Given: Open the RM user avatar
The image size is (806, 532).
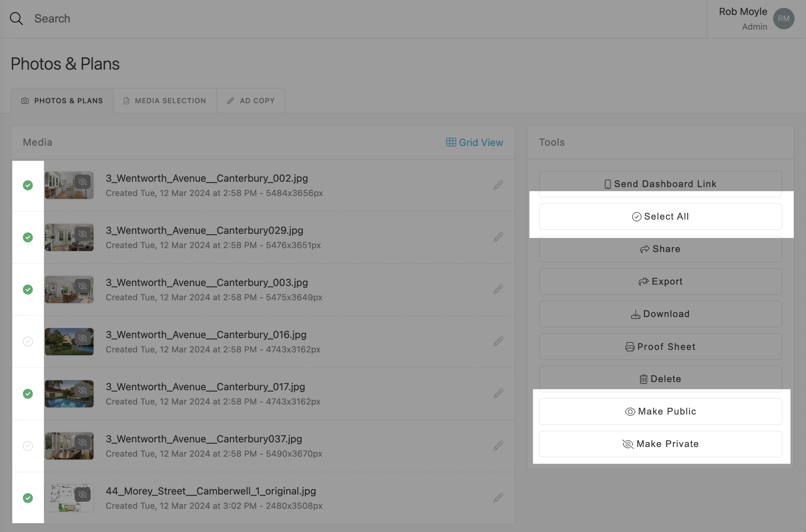Looking at the screenshot, I should [x=784, y=19].
